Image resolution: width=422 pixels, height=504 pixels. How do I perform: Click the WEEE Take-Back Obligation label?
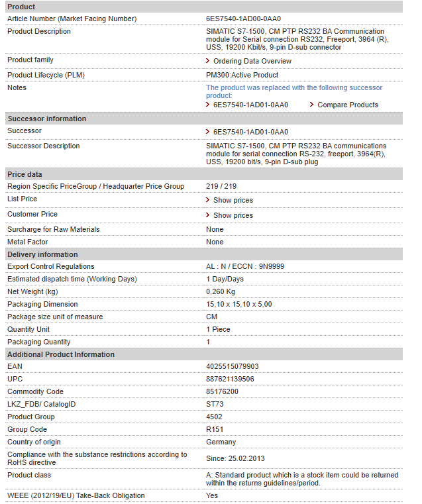coord(76,495)
